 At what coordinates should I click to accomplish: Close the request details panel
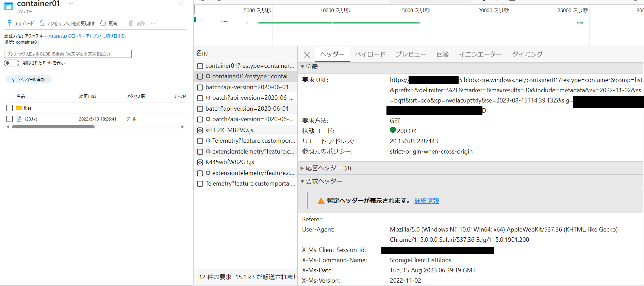pyautogui.click(x=307, y=54)
